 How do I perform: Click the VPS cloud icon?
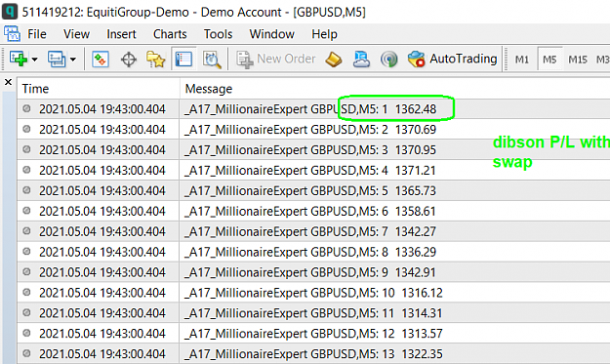361,60
